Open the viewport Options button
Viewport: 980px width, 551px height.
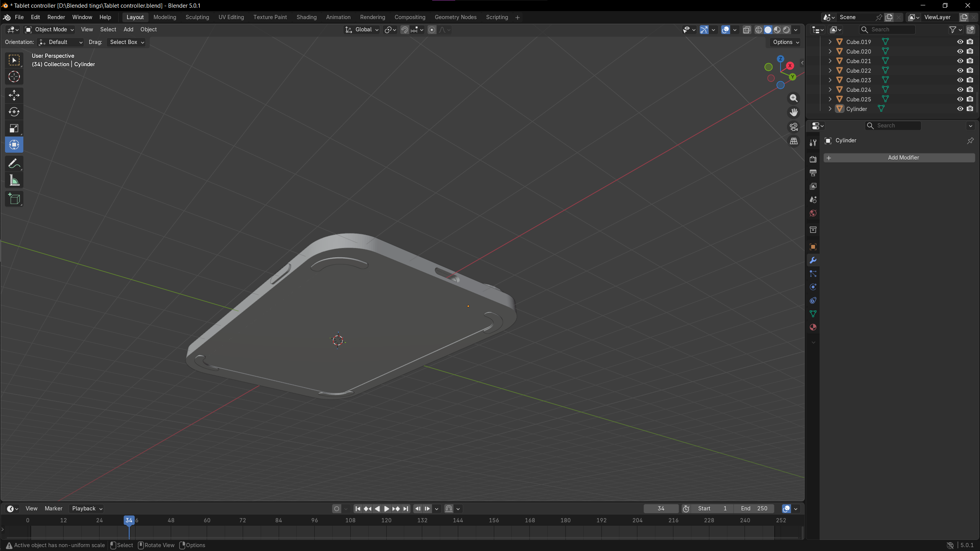[786, 42]
